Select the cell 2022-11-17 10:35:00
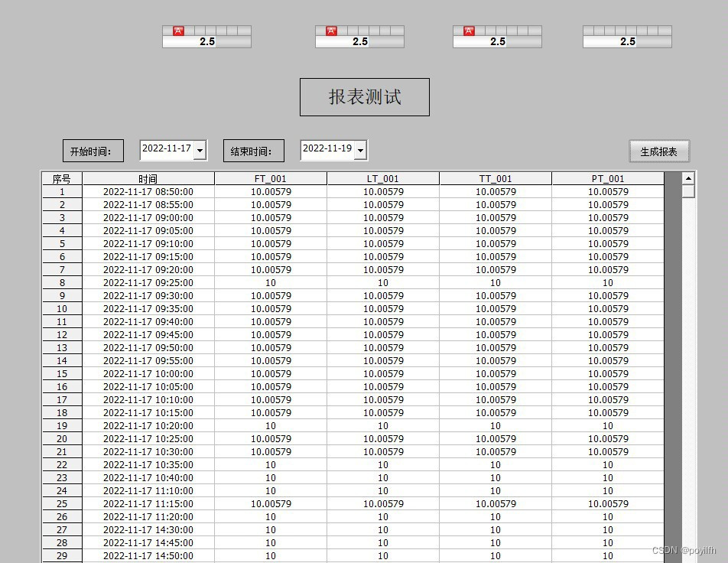 [148, 464]
